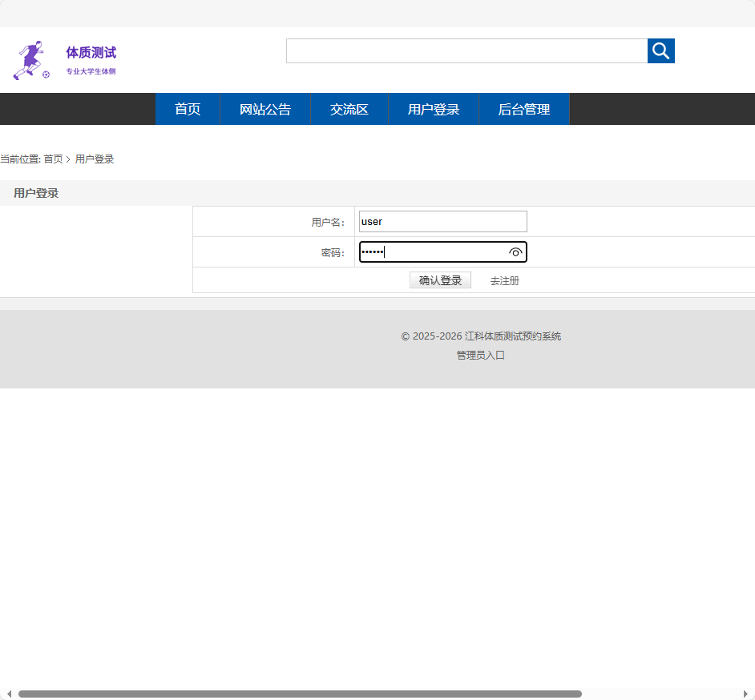The width and height of the screenshot is (755, 700).
Task: Click the 确认登录 login button
Action: click(440, 280)
